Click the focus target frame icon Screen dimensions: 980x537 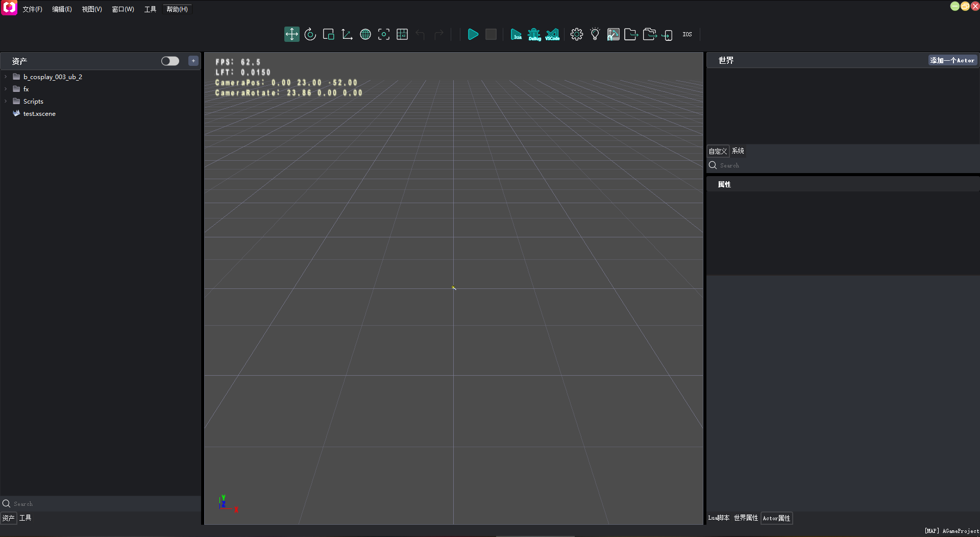(384, 34)
